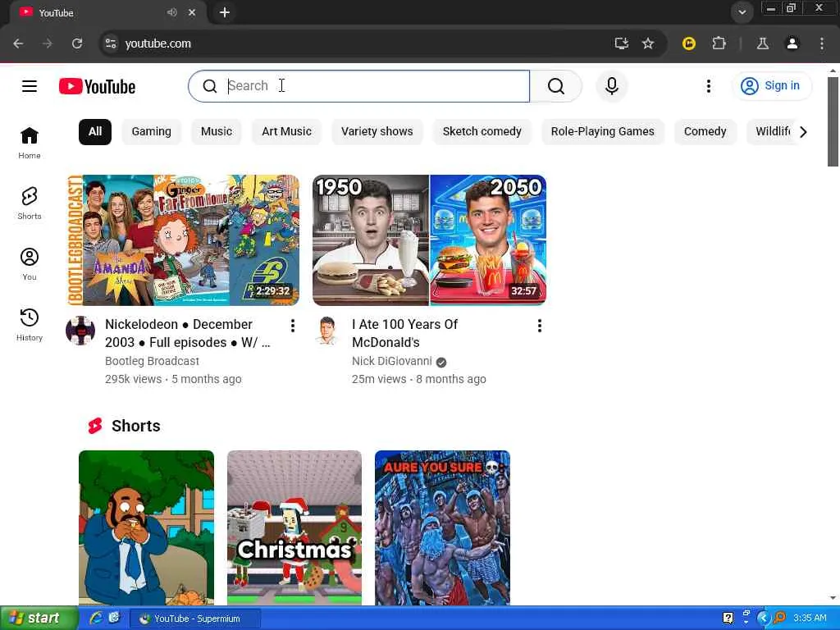Viewport: 840px width, 630px height.
Task: Open the You page in the sidebar
Action: pos(30,264)
